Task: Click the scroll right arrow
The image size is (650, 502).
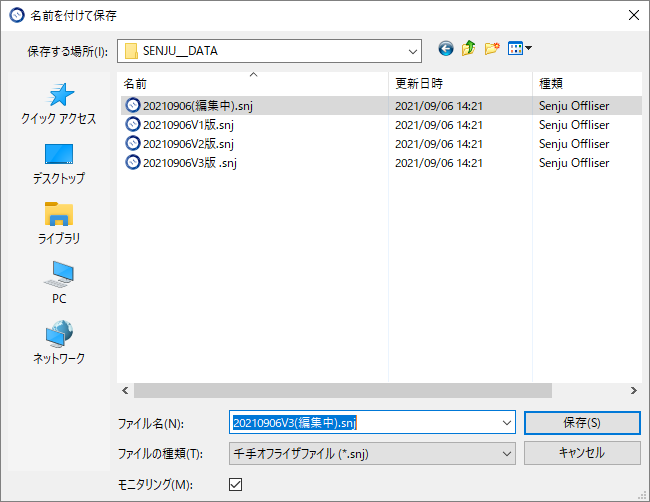Action: 634,390
